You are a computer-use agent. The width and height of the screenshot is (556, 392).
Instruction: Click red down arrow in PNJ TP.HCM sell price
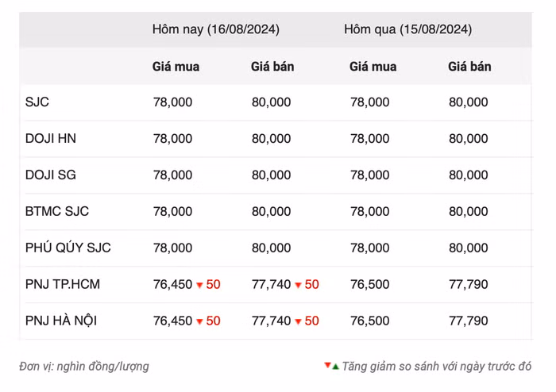[298, 285]
